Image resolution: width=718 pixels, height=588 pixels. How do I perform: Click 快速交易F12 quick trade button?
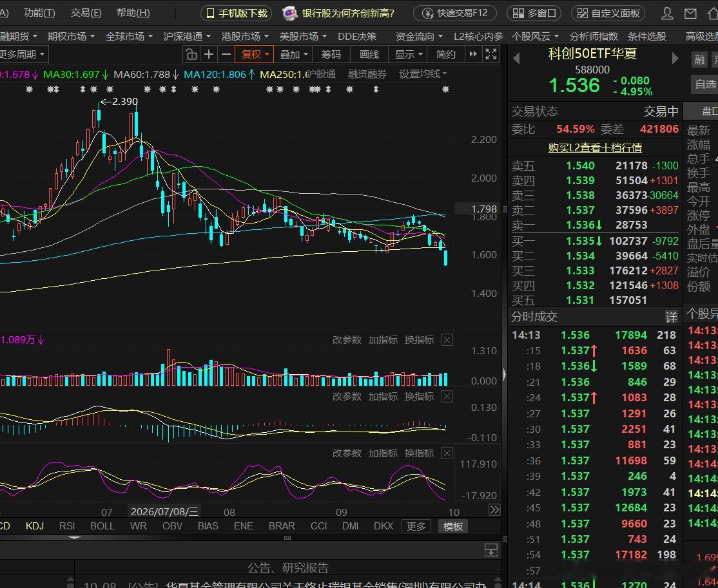(455, 14)
